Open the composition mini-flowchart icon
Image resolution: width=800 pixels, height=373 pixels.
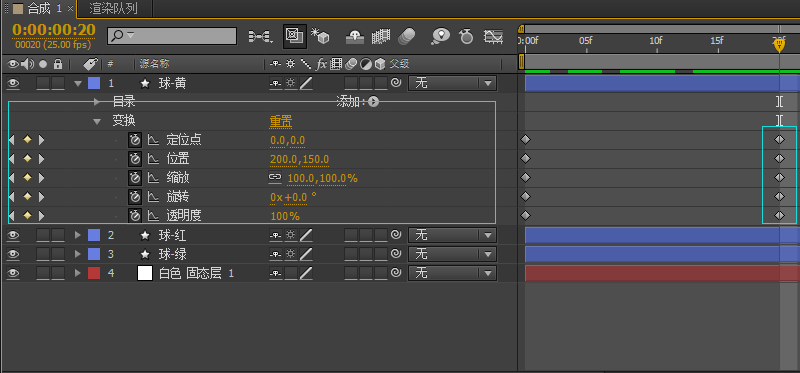click(x=260, y=36)
